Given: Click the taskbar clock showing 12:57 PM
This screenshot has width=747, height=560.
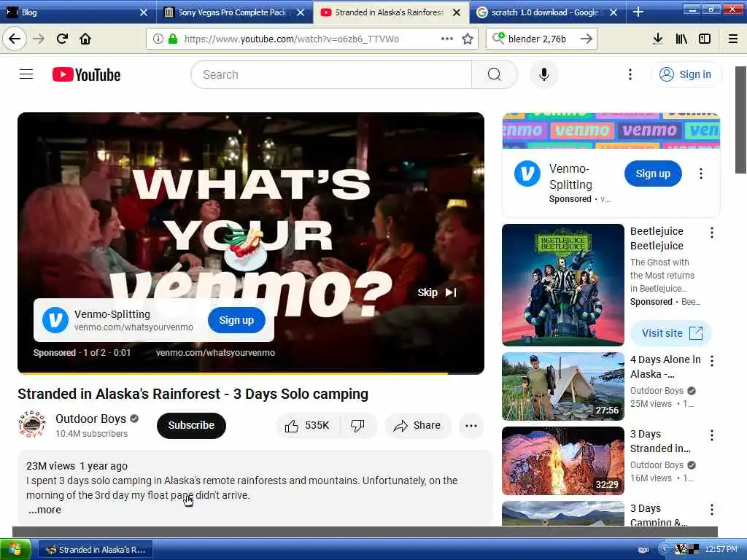Looking at the screenshot, I should [721, 550].
